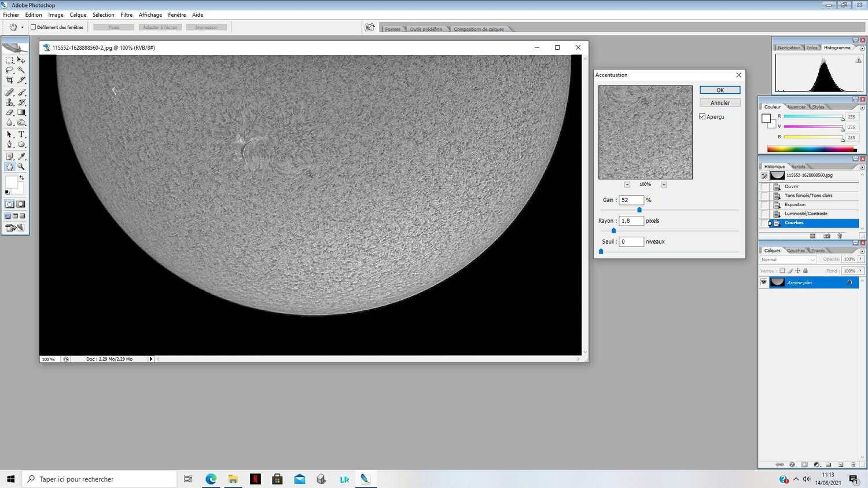
Task: Add layer mask in Layers panel
Action: coord(804,464)
